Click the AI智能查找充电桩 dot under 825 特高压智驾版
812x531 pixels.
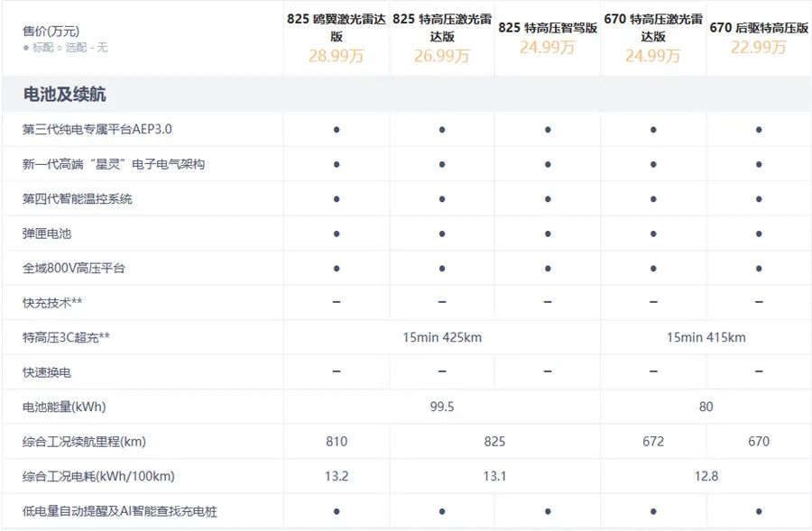click(x=548, y=511)
